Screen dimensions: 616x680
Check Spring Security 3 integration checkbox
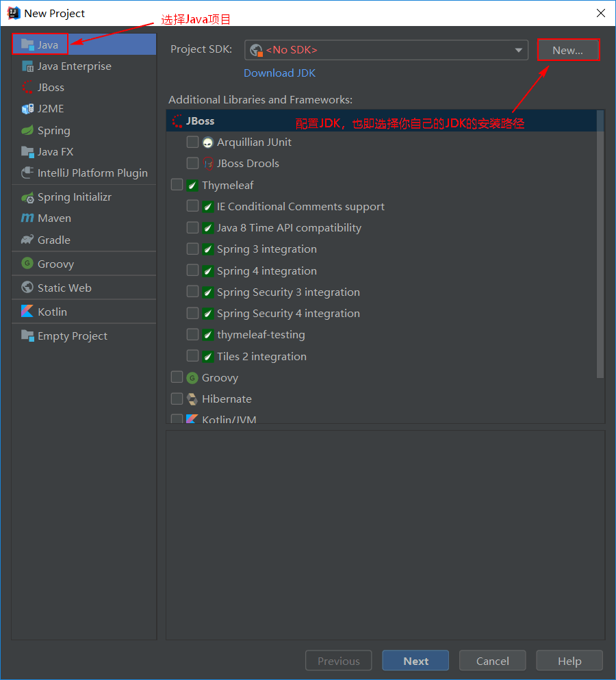[192, 292]
